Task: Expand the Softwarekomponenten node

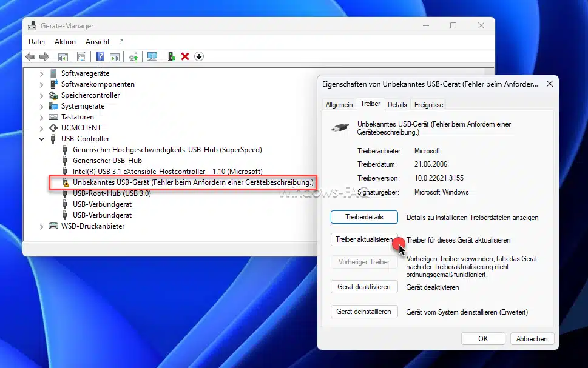Action: (x=41, y=85)
